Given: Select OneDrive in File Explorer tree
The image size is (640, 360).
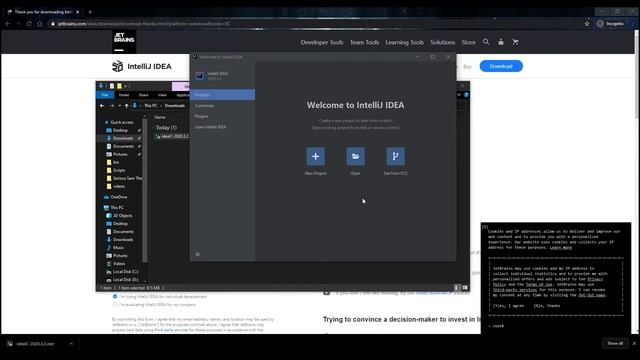Looking at the screenshot, I should (116, 197).
